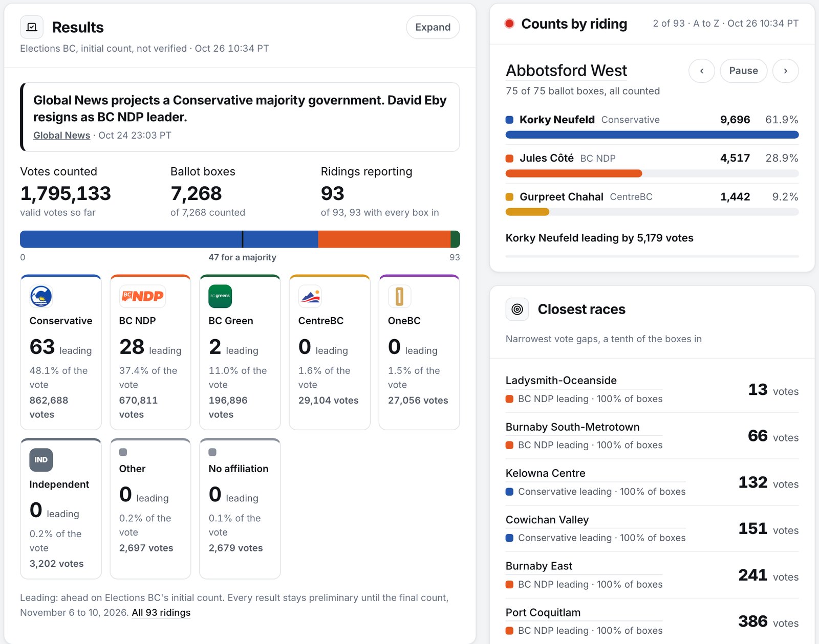The height and width of the screenshot is (644, 819).
Task: Click the 13 votes margin for Ladysmith-Oceanside
Action: pyautogui.click(x=773, y=390)
